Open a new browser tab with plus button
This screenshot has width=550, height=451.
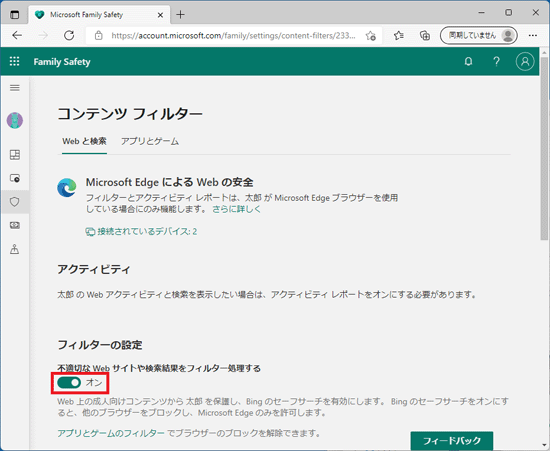click(180, 15)
